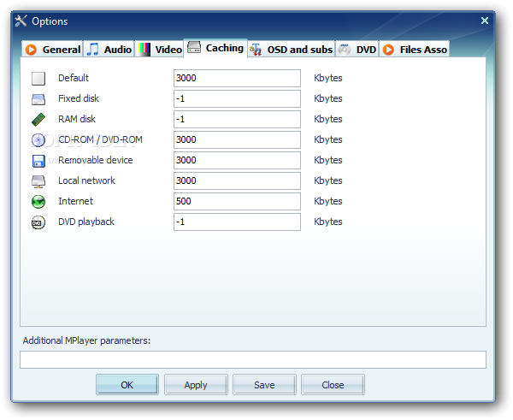Focus the DVD playback cache field
The width and height of the screenshot is (513, 420).
(237, 222)
